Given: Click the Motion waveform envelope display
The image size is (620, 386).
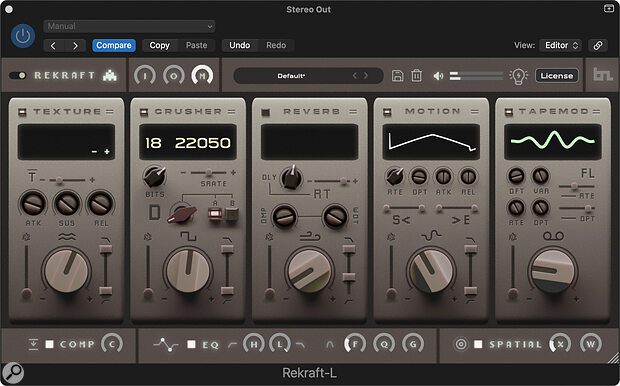Looking at the screenshot, I should 431,142.
